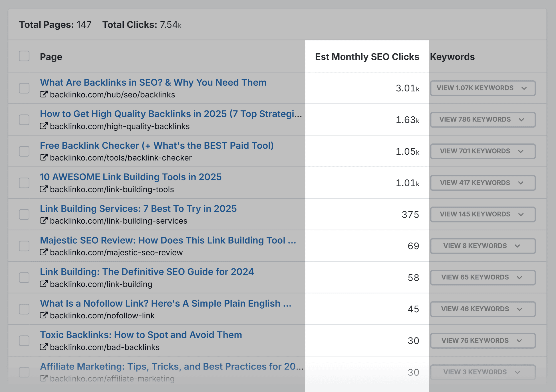Open external link icon for high-quality-backlinks URL
Image resolution: width=556 pixels, height=392 pixels.
pyautogui.click(x=44, y=126)
